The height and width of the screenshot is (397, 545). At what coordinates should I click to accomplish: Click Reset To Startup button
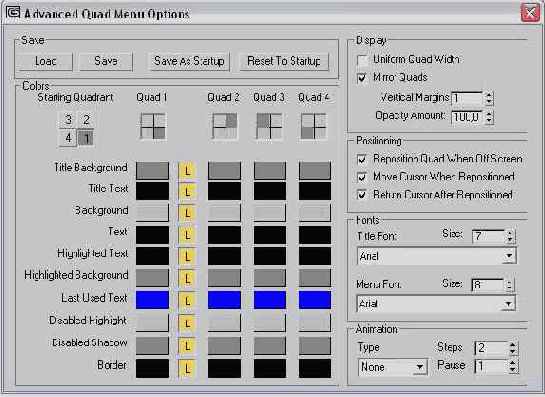coord(284,62)
